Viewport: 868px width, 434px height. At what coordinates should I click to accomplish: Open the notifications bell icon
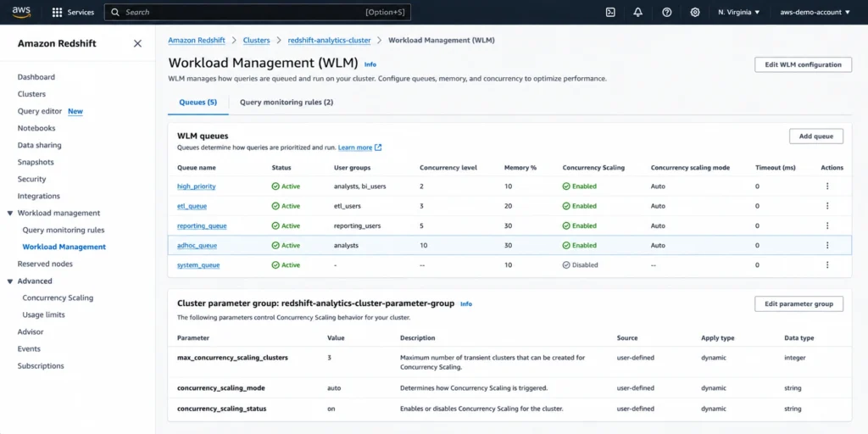pos(638,12)
